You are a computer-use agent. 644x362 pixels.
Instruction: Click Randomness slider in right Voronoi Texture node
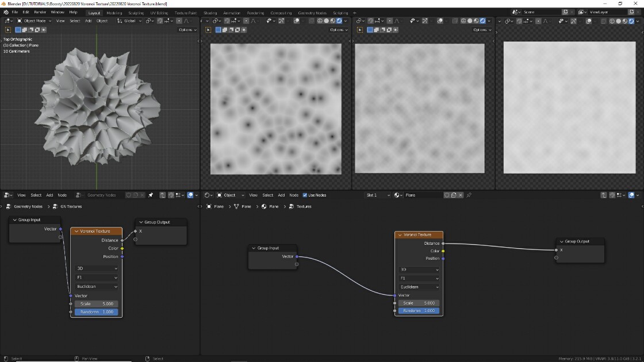coord(419,311)
